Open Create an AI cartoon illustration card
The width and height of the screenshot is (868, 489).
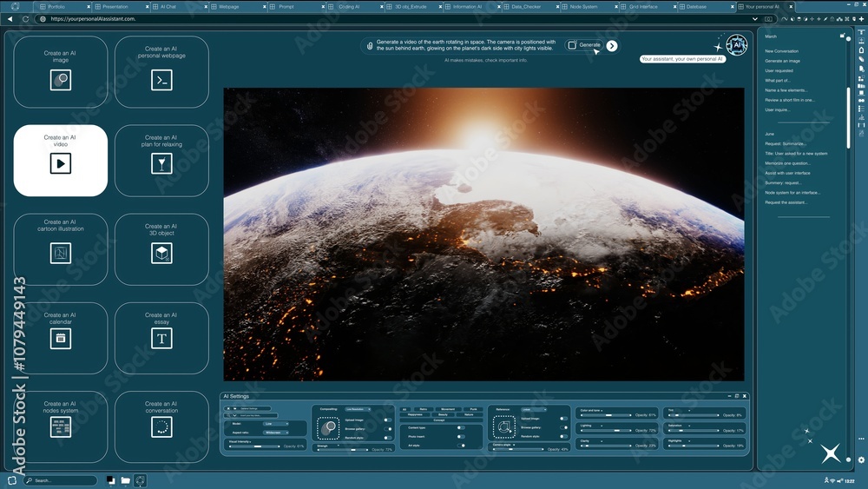point(61,249)
